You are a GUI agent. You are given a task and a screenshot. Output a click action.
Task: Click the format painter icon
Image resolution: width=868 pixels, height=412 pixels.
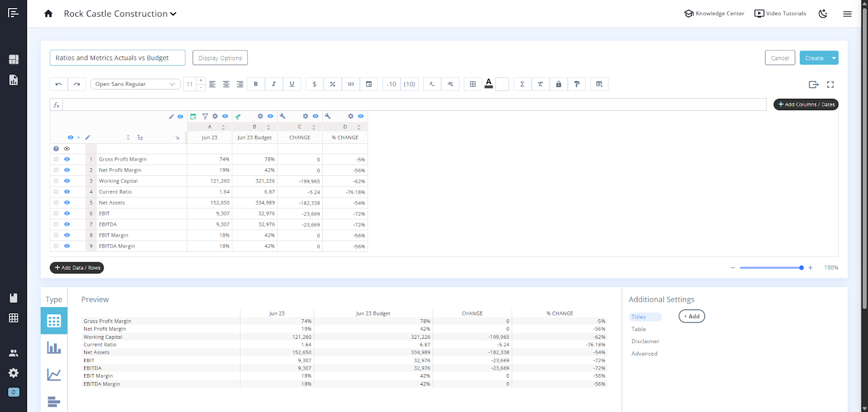coord(577,84)
